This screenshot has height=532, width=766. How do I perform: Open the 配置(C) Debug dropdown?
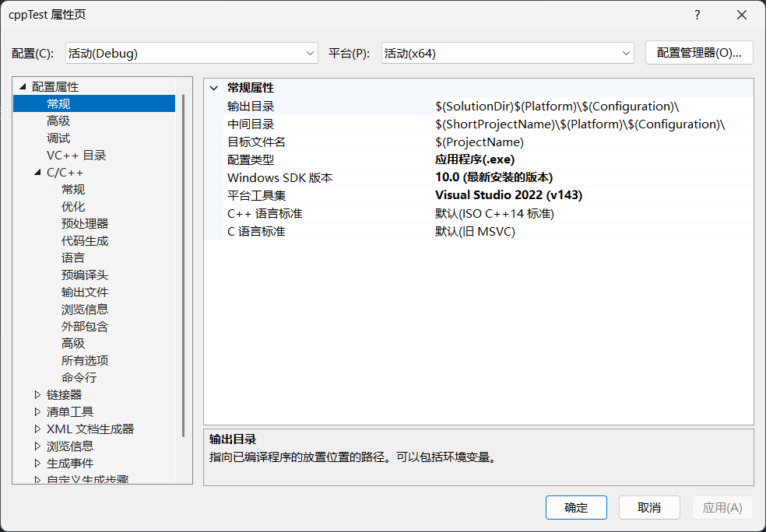pos(191,53)
